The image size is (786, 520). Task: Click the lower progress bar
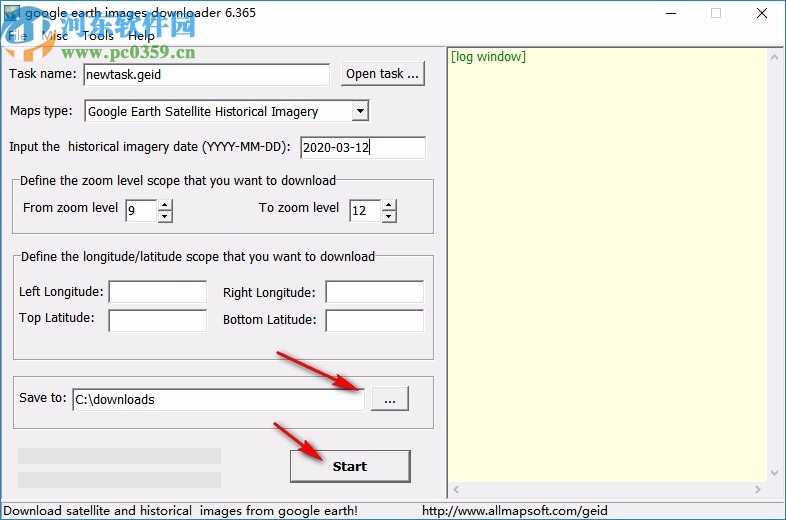[x=119, y=480]
